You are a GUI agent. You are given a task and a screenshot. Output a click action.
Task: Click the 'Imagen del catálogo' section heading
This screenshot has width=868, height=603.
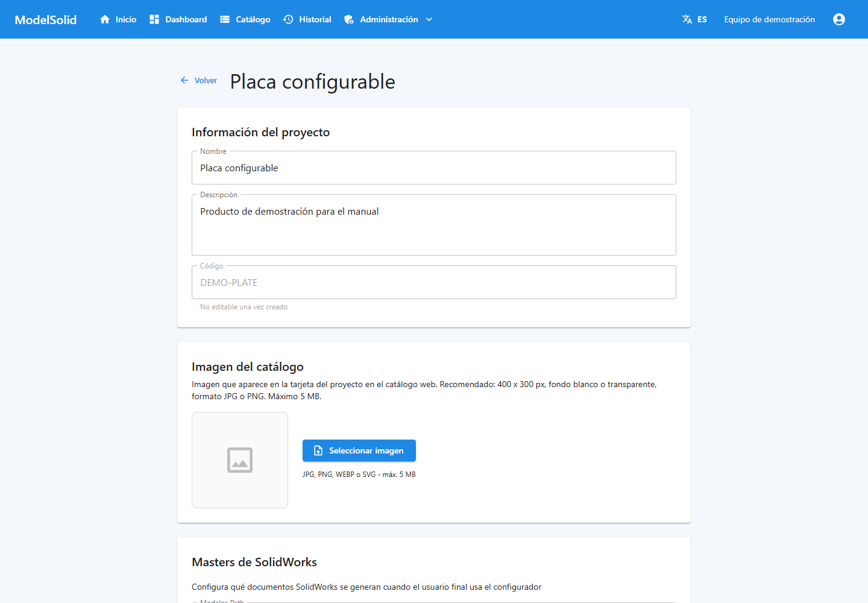tap(248, 367)
